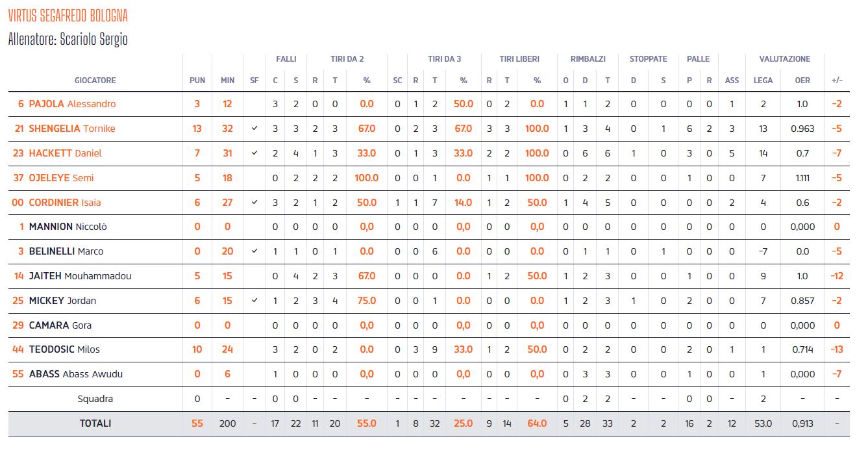Click the VALUTAZIONE group header
The image size is (868, 454).
[x=785, y=59]
